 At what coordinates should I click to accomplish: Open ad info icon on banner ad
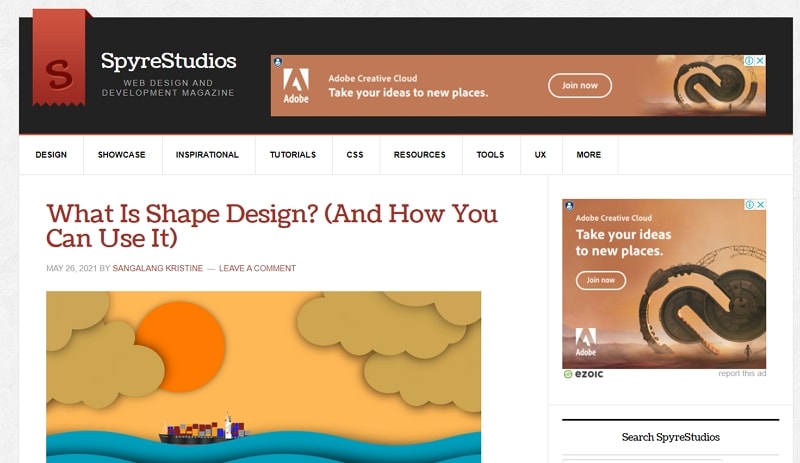[749, 61]
